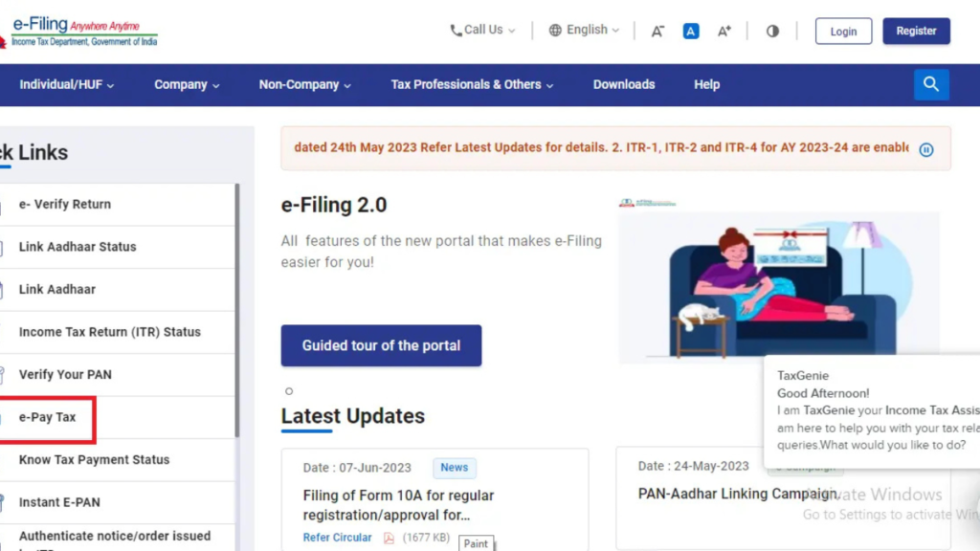
Task: Open the Filing of Form 10A update
Action: [x=399, y=505]
